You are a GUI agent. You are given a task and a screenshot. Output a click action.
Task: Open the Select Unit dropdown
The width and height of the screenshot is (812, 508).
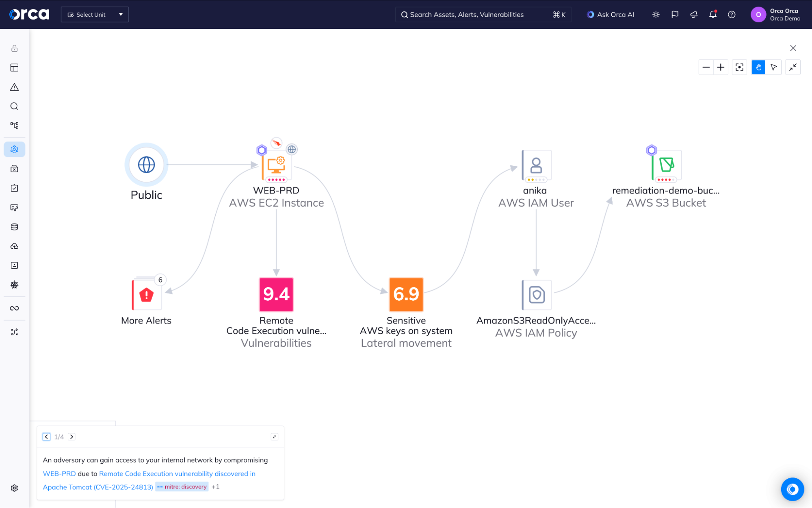point(95,15)
